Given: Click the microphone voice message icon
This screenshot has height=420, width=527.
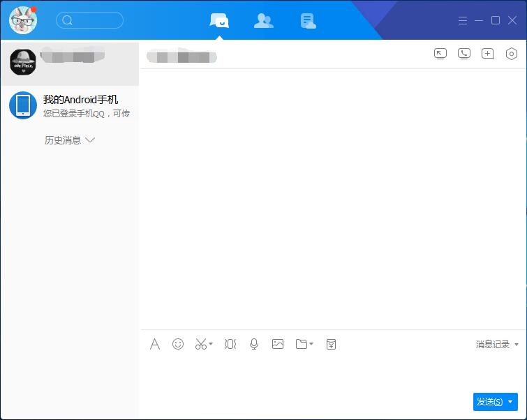Looking at the screenshot, I should (254, 344).
